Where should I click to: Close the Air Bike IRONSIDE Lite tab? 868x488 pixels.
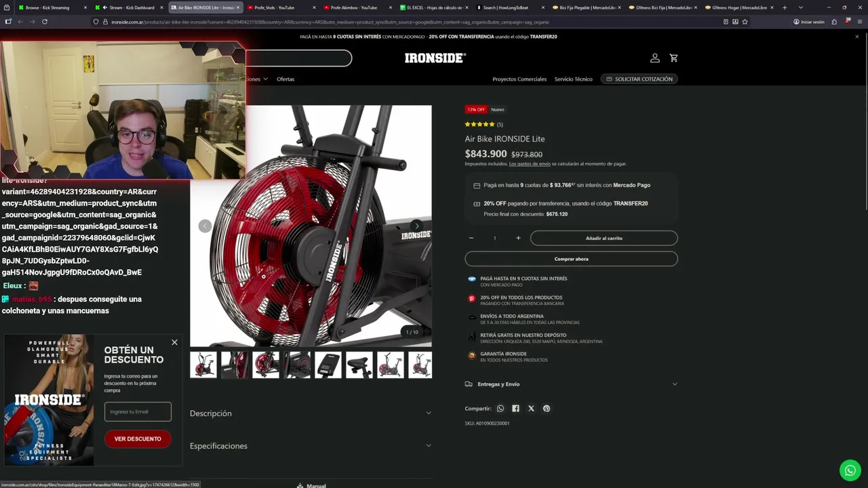[x=238, y=7]
